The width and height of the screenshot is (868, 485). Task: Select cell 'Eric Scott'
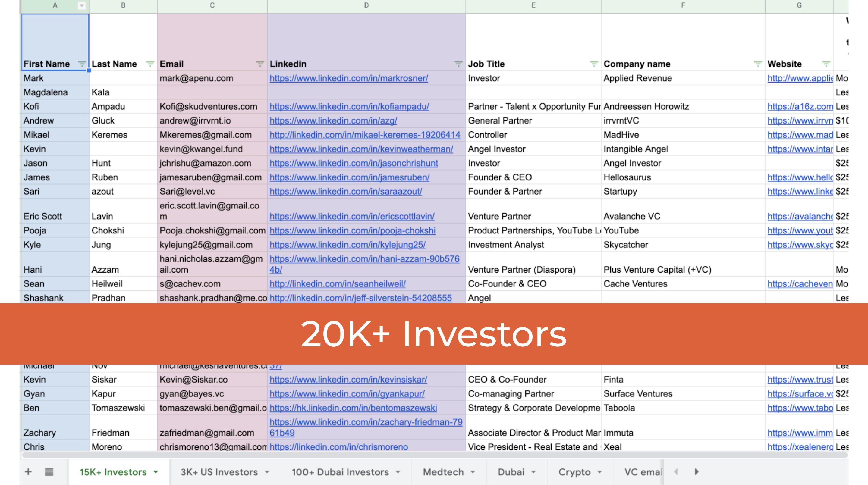point(55,211)
